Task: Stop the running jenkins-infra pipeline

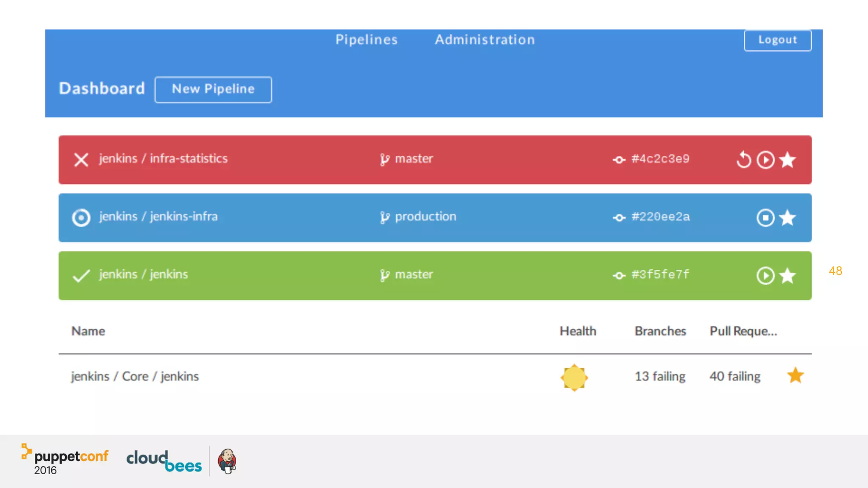Action: 765,218
